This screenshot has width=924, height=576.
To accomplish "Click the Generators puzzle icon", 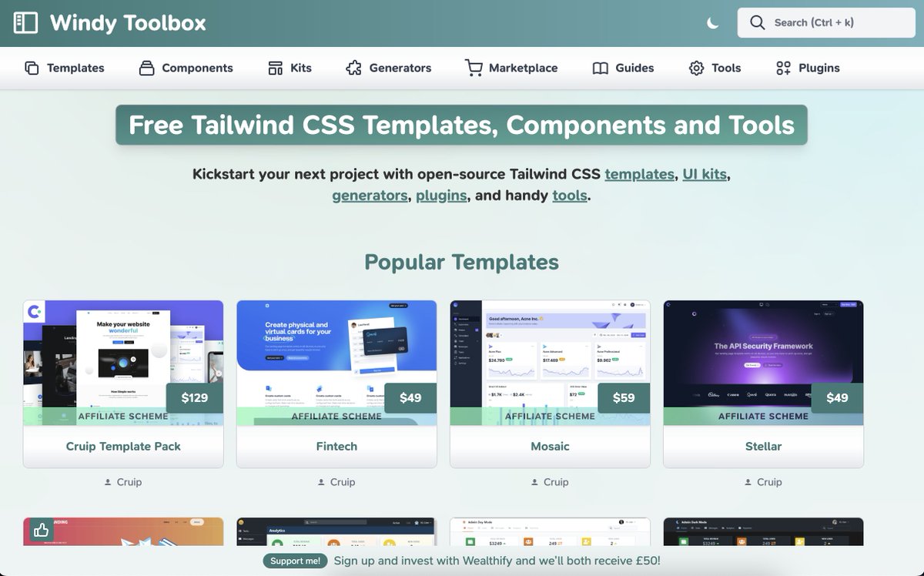I will [353, 68].
